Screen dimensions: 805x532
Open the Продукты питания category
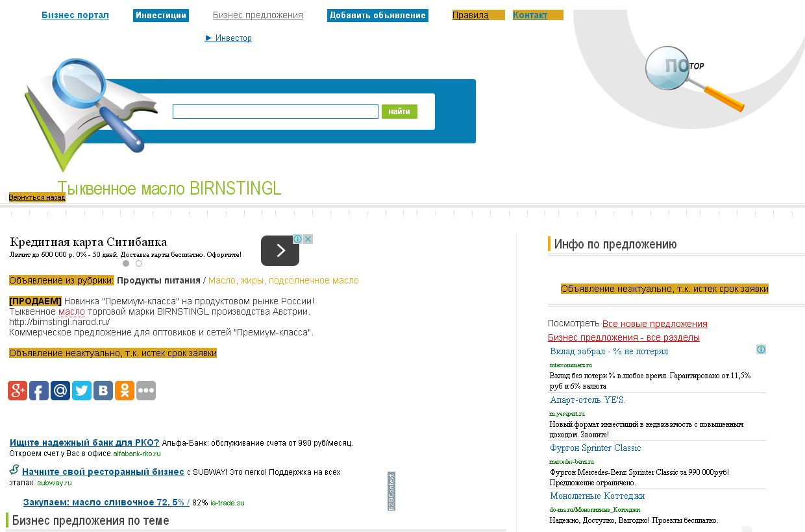[x=158, y=280]
